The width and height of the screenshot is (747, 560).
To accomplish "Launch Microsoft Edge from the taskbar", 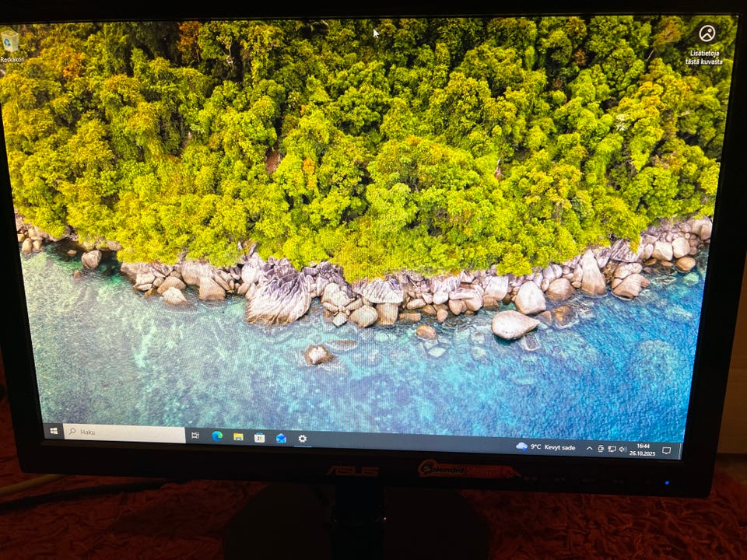I will (x=217, y=436).
